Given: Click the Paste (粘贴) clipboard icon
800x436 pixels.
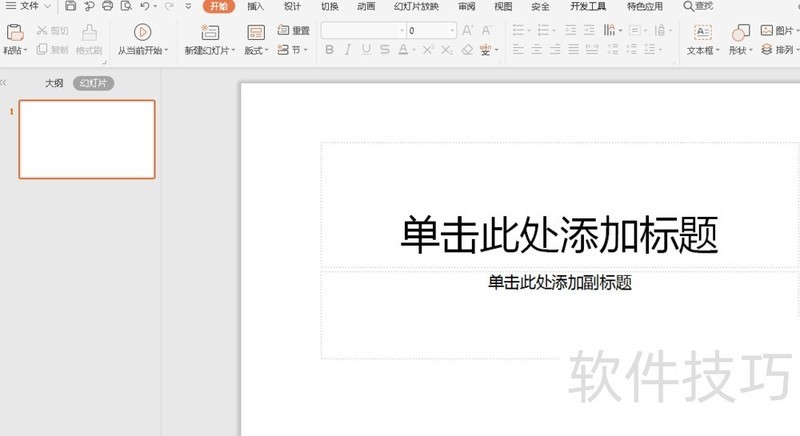Looking at the screenshot, I should 14,32.
